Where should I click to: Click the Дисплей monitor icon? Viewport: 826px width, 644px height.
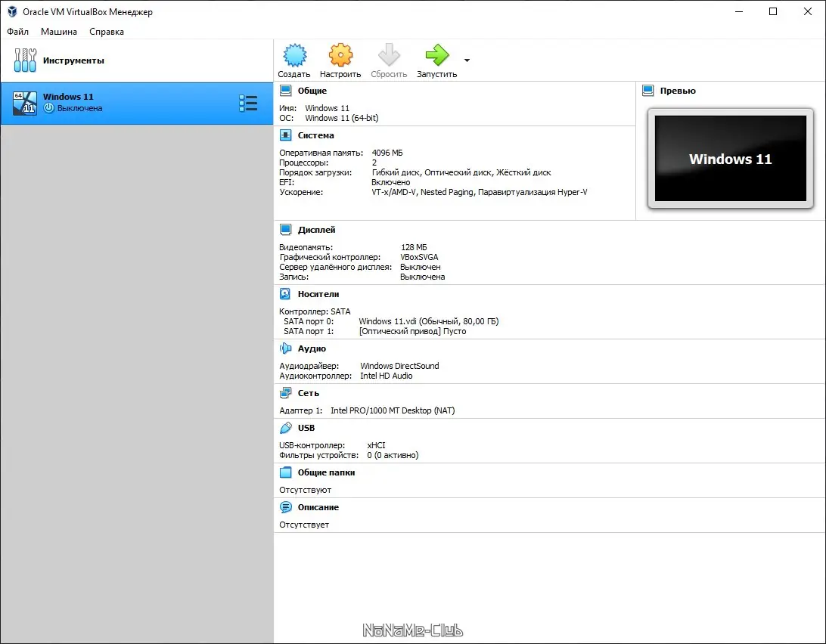tap(285, 230)
